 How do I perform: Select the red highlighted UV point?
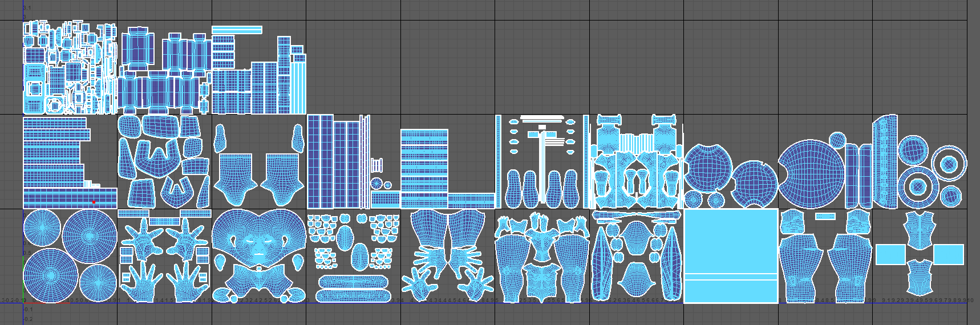(x=94, y=202)
